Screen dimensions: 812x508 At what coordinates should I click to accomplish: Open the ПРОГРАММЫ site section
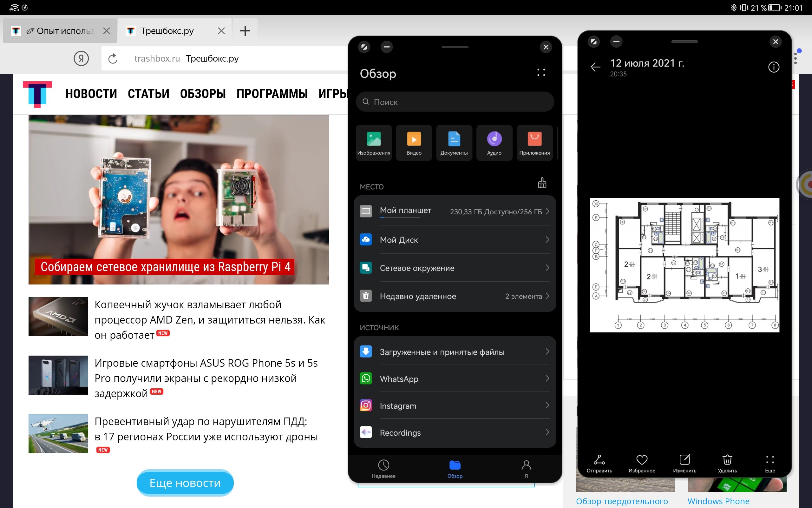pos(272,94)
